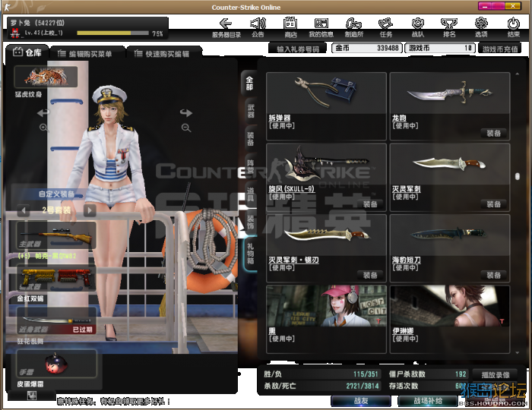Image resolution: width=532 pixels, height=410 pixels.
Task: Select the primary weapon slot with the rifle
Action: point(56,235)
